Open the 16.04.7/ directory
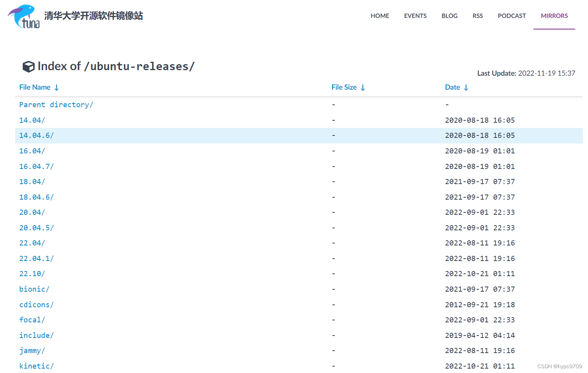The height and width of the screenshot is (373, 588). click(x=36, y=166)
